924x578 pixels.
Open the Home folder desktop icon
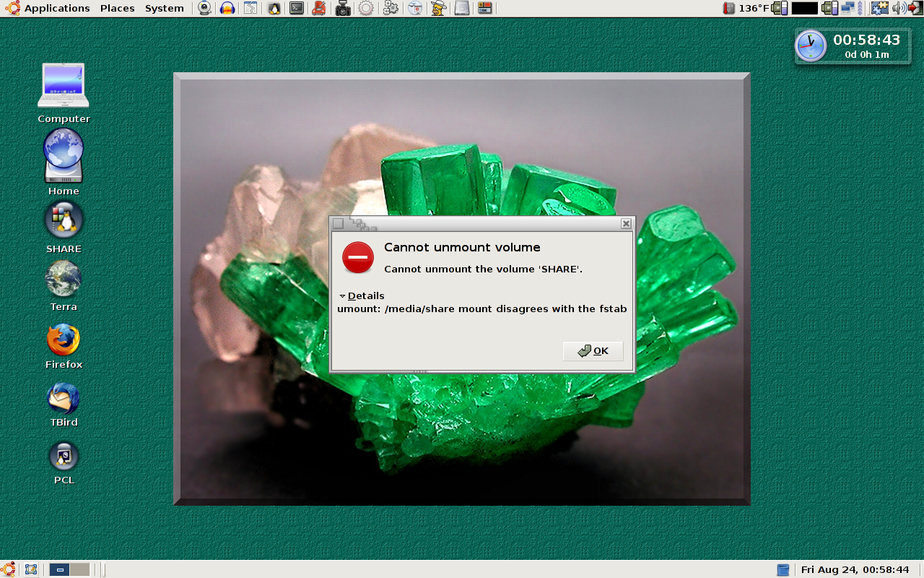64,163
